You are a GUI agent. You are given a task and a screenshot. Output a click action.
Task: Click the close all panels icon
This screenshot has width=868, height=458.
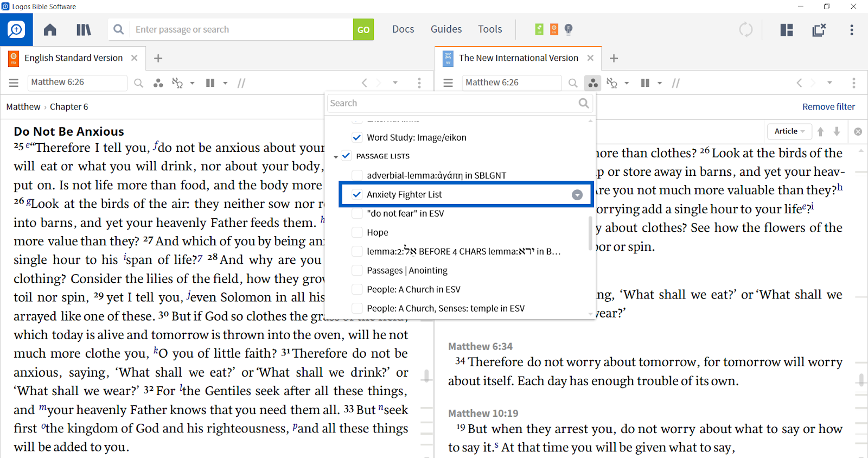(x=819, y=29)
